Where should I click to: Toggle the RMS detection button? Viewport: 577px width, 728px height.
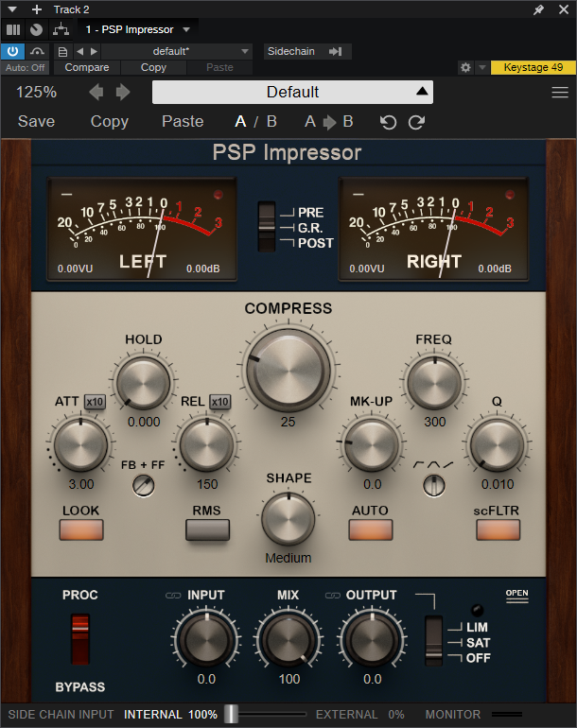[x=207, y=529]
